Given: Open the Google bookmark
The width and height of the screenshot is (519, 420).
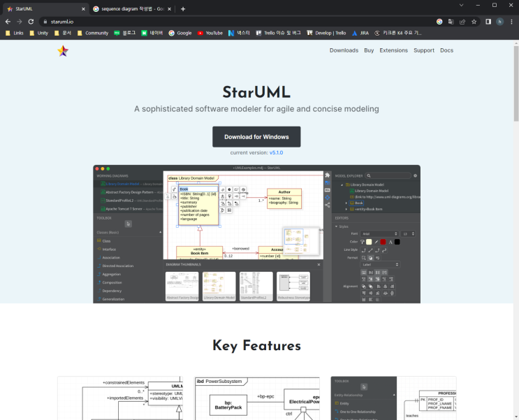Looking at the screenshot, I should (x=180, y=33).
